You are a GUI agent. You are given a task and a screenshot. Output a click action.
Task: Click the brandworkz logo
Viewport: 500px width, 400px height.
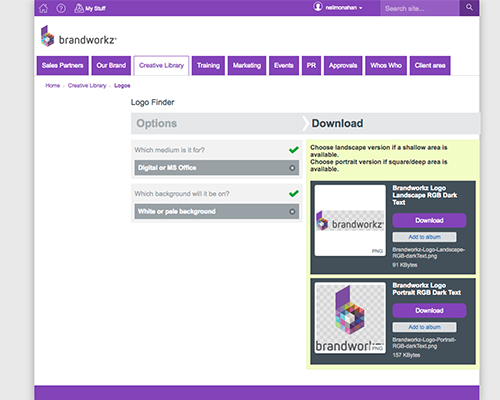79,36
